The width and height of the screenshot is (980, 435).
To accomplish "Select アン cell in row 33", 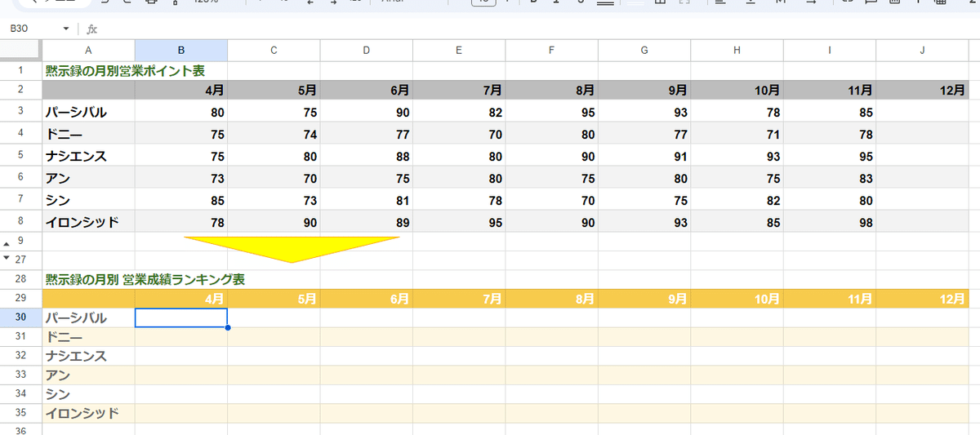I will click(x=88, y=375).
